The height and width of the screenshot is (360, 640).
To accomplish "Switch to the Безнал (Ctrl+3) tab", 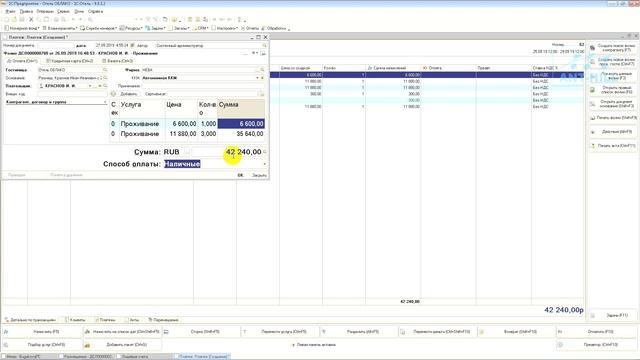I will [x=118, y=61].
